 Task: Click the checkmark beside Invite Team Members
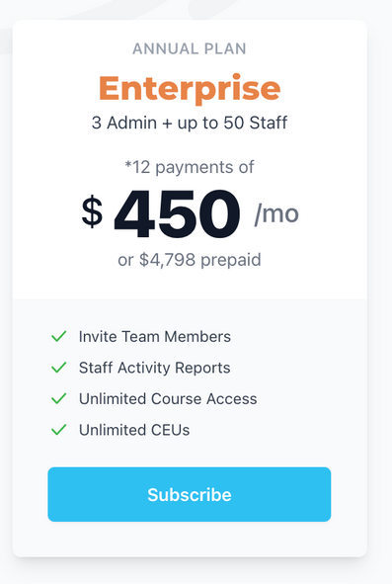(59, 336)
